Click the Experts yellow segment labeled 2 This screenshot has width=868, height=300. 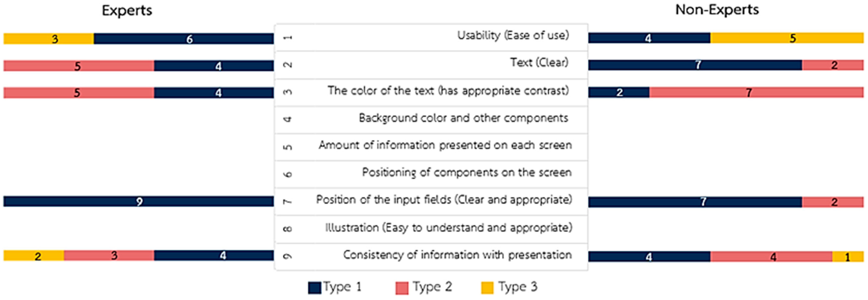point(34,256)
